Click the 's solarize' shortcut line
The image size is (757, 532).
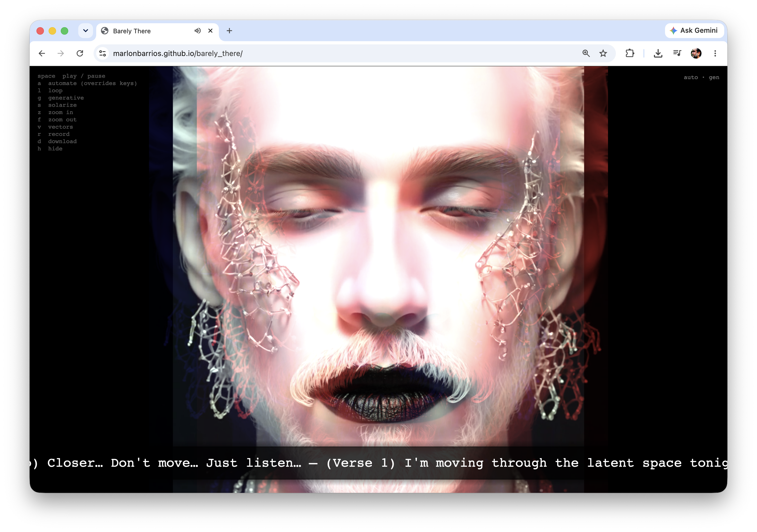pyautogui.click(x=57, y=105)
